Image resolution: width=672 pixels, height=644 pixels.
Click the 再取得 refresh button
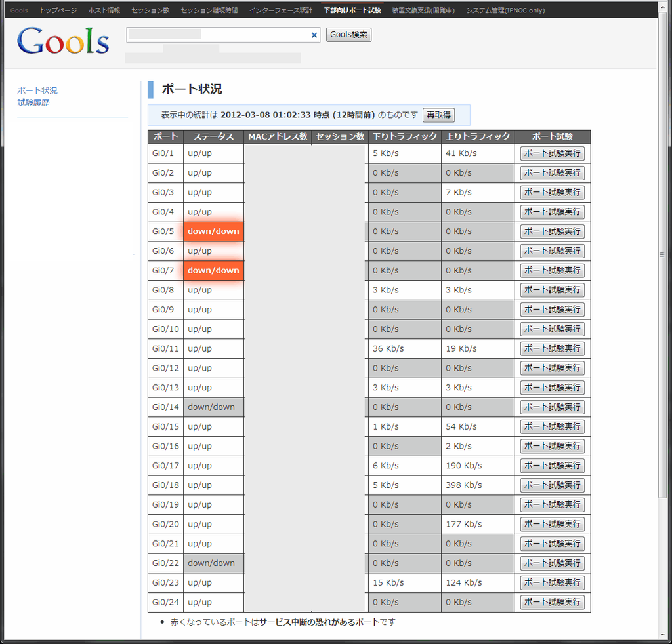[x=438, y=115]
